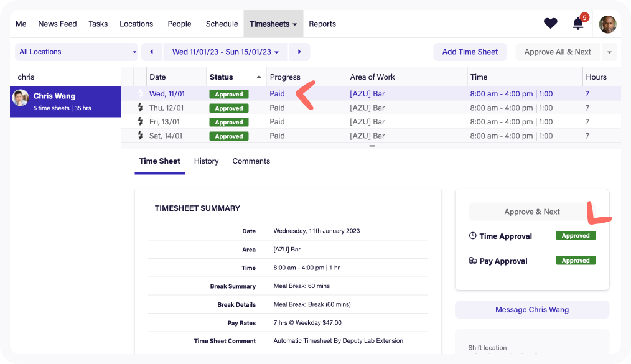This screenshot has height=364, width=631.
Task: Click lightning icon on Thu, 12/01 row
Action: coord(140,108)
